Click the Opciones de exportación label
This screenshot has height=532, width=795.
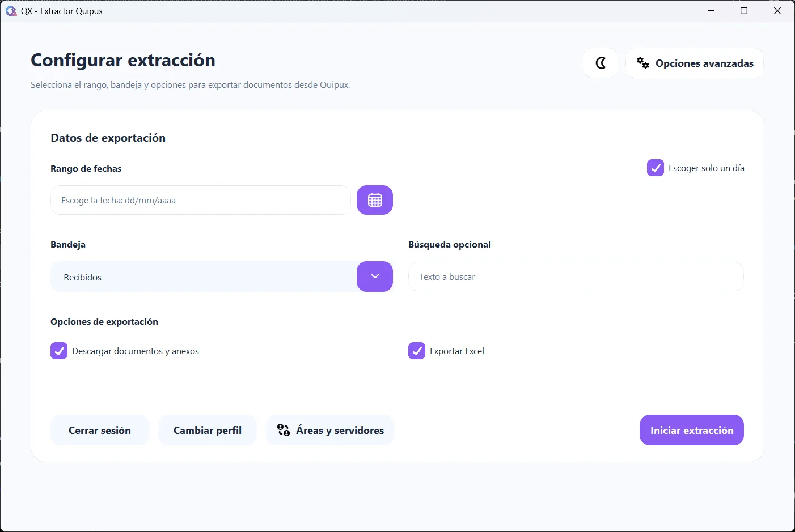(x=104, y=321)
